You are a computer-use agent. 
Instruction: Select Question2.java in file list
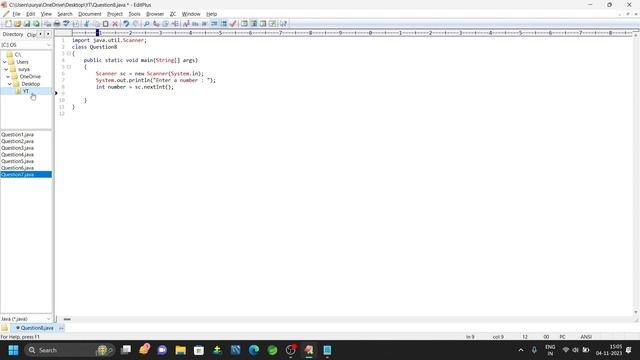pos(18,141)
